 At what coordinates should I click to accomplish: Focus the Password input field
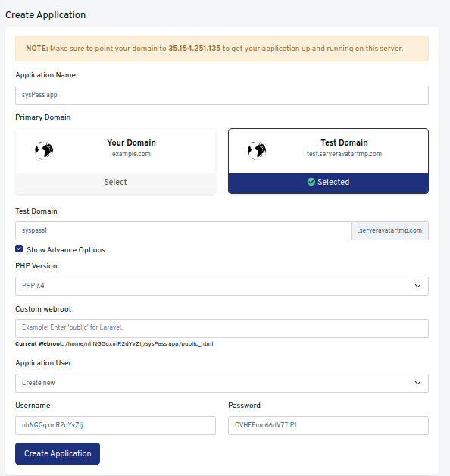[x=328, y=425]
